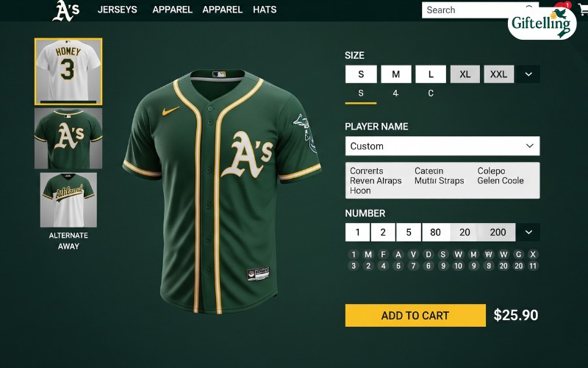
Task: Choose player name Gelen Cosle
Action: [501, 180]
